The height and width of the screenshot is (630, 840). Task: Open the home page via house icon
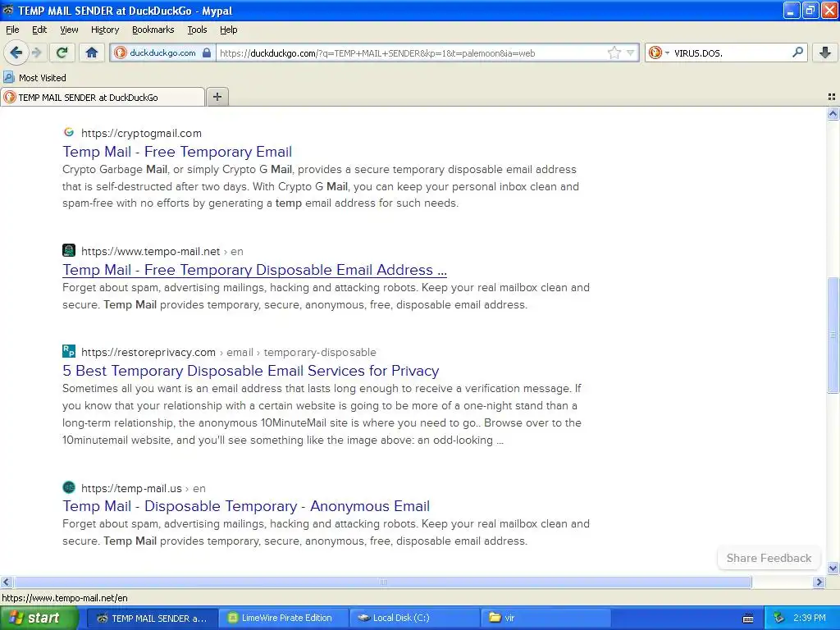click(x=92, y=52)
